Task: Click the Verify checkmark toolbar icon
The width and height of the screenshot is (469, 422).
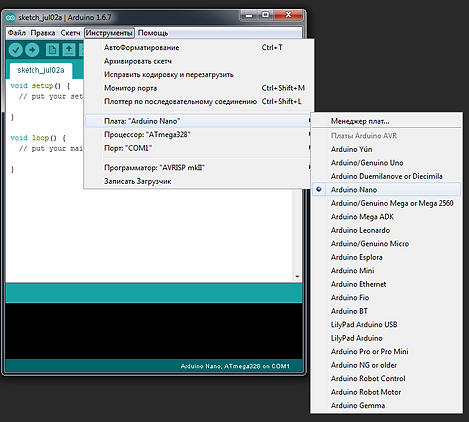Action: [x=15, y=50]
